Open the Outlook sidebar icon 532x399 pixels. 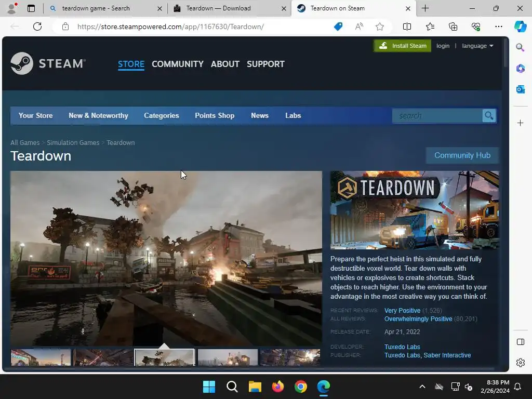(x=520, y=89)
